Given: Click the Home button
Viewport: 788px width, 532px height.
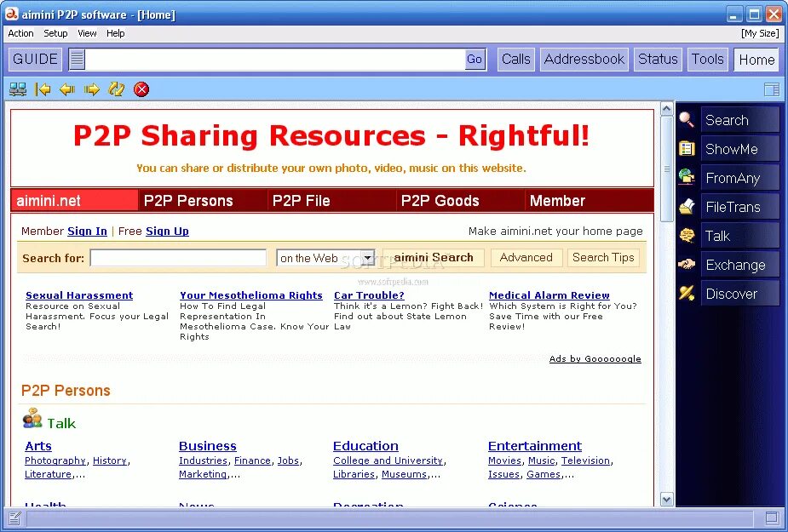Looking at the screenshot, I should 756,60.
